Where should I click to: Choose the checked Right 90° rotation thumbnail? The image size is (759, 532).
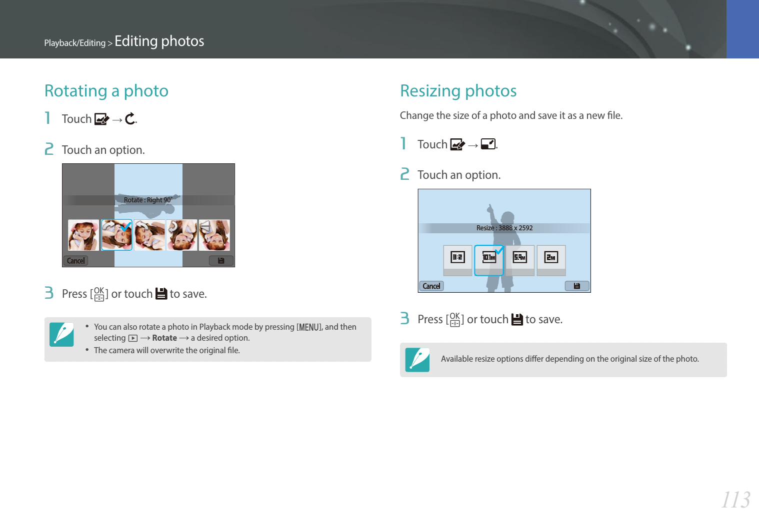(x=116, y=235)
